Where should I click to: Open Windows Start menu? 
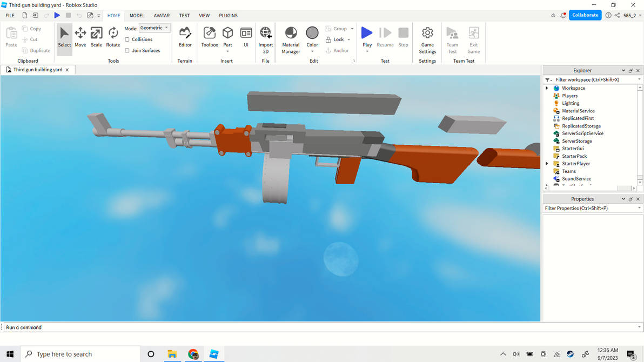coord(10,354)
